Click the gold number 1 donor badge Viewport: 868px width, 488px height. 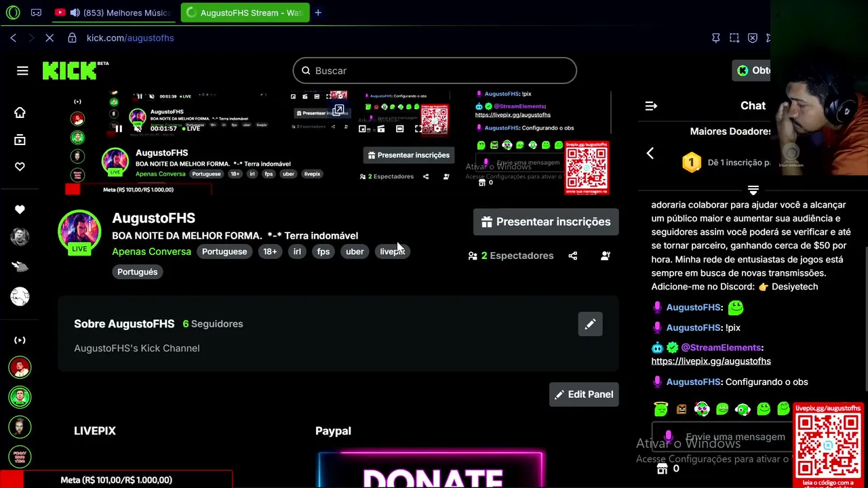point(691,163)
